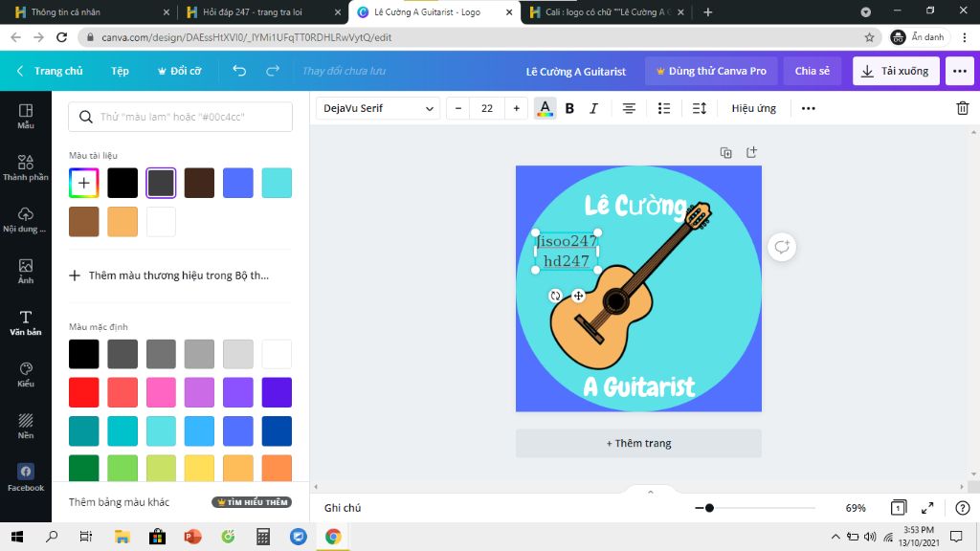Edit the design title Lê Cường A Guitarist
The image size is (980, 551).
click(575, 71)
